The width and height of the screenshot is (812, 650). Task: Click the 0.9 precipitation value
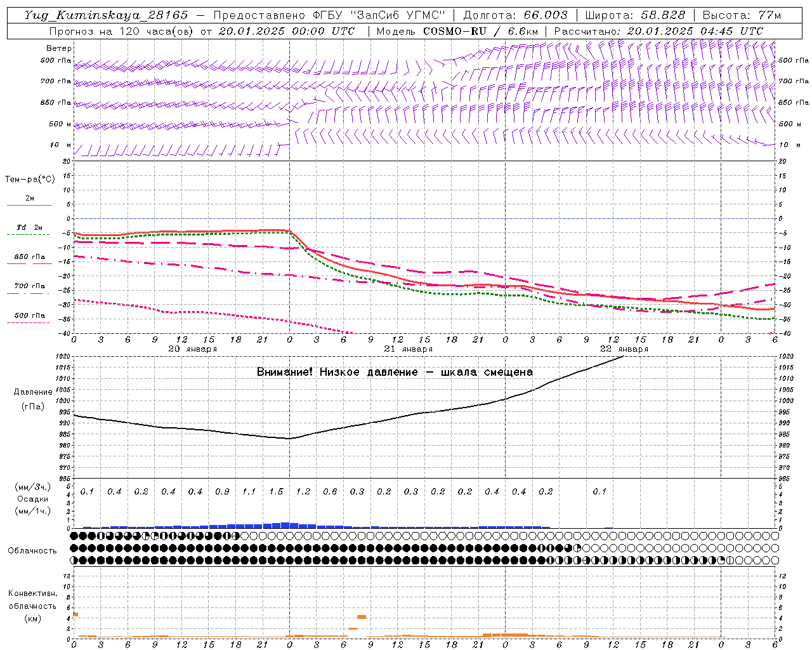[222, 491]
